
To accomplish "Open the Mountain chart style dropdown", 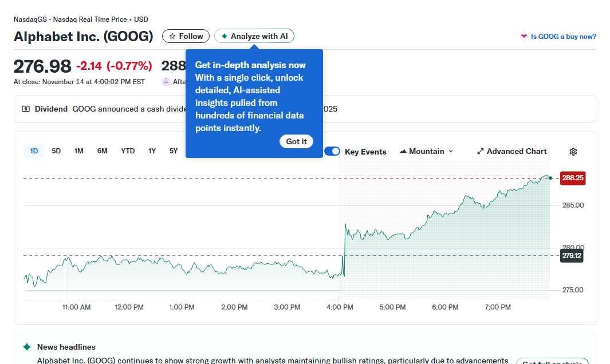I will [x=426, y=151].
